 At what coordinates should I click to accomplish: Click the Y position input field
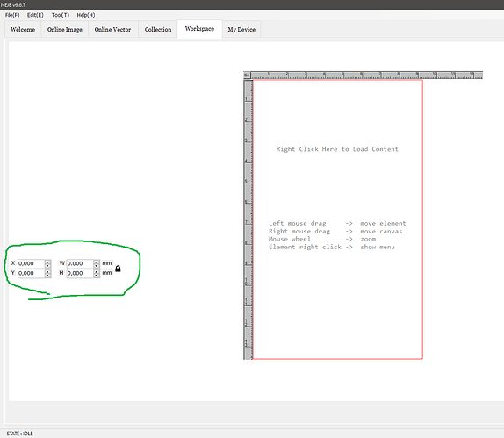point(31,273)
